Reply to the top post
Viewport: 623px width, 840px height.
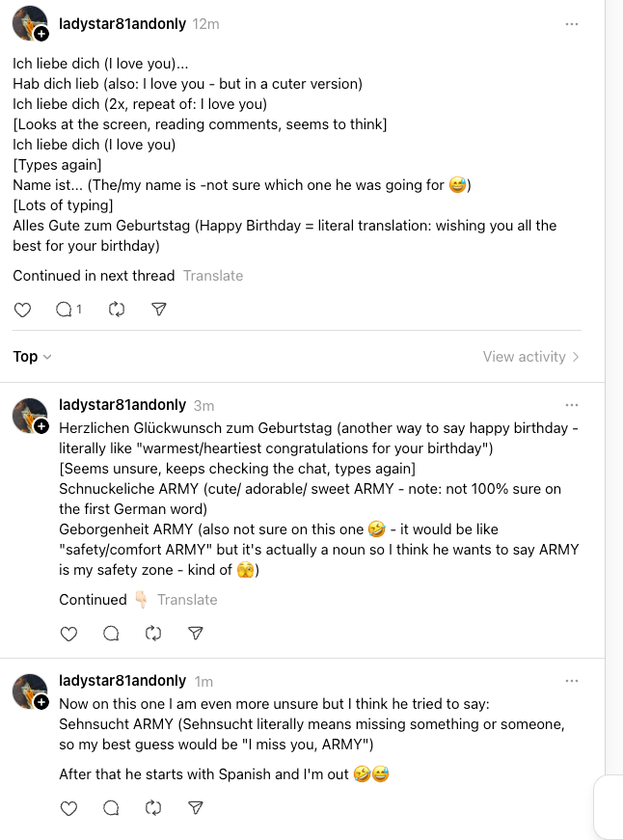63,309
